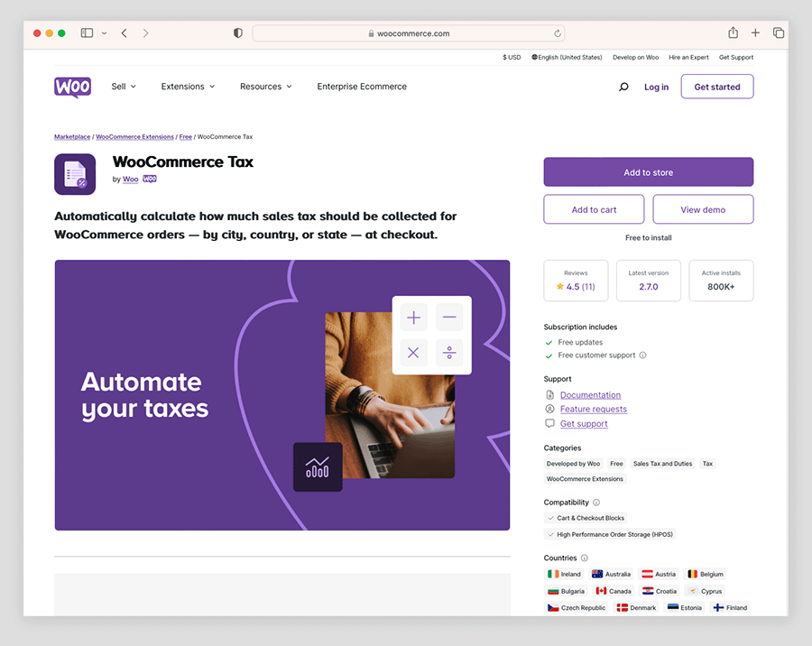Open the $ USD currency selector
Viewport: 812px width, 646px height.
coord(512,58)
